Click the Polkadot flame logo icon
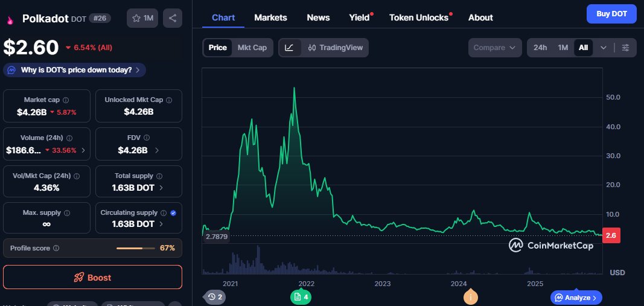Image resolution: width=644 pixels, height=306 pixels. pyautogui.click(x=10, y=19)
